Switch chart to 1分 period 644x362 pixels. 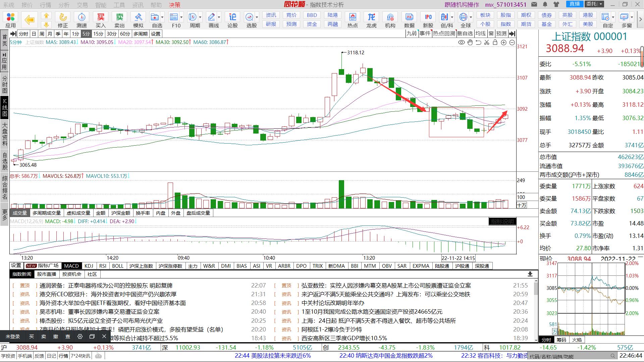click(76, 34)
